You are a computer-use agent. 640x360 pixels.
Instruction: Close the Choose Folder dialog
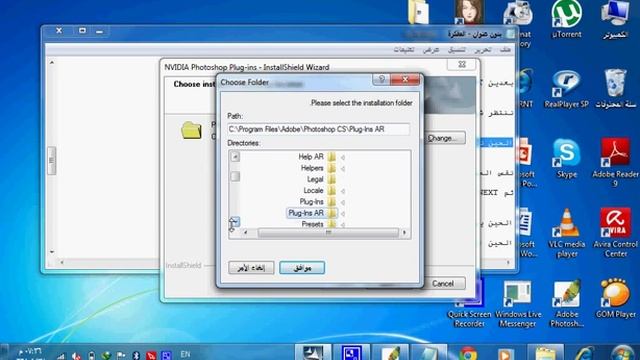coord(405,79)
